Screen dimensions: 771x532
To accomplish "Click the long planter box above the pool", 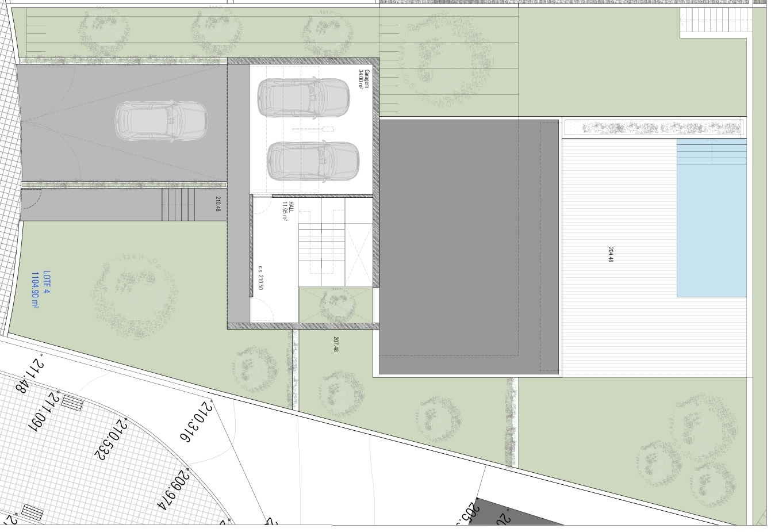I will [654, 128].
